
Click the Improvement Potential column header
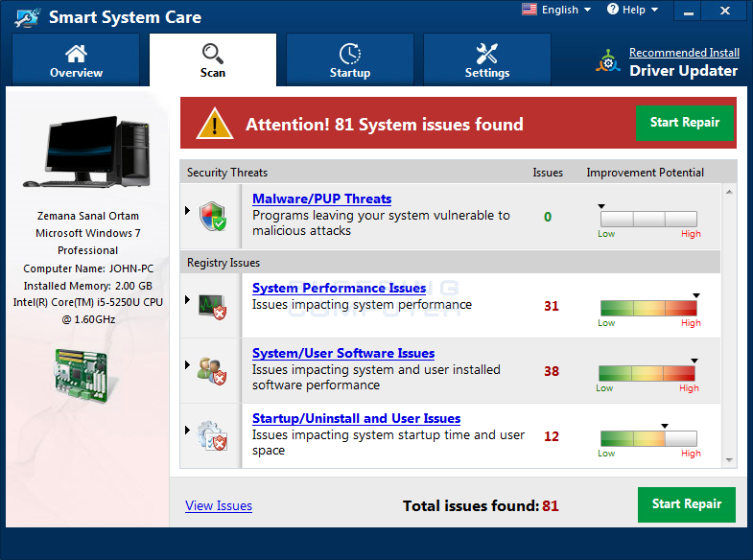645,173
